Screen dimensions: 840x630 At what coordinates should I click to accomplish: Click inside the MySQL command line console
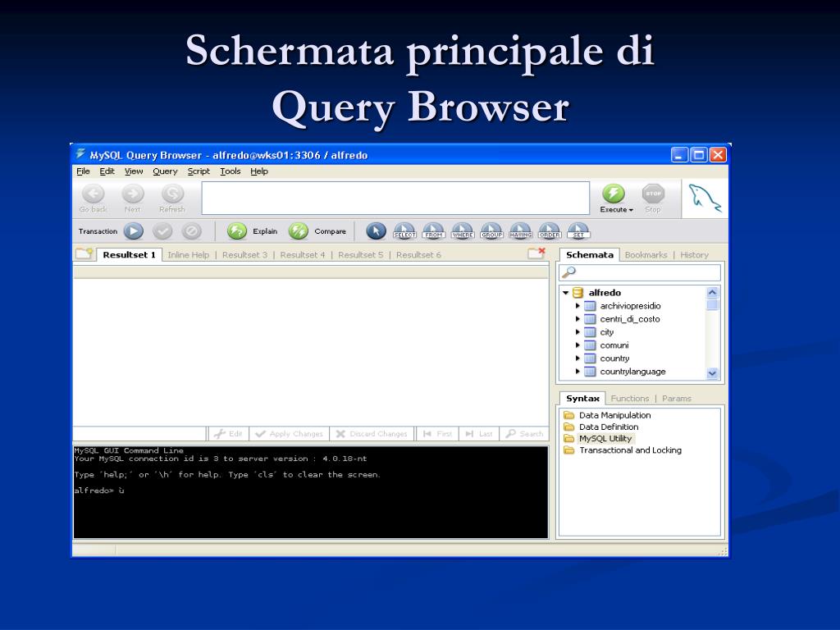click(311, 492)
